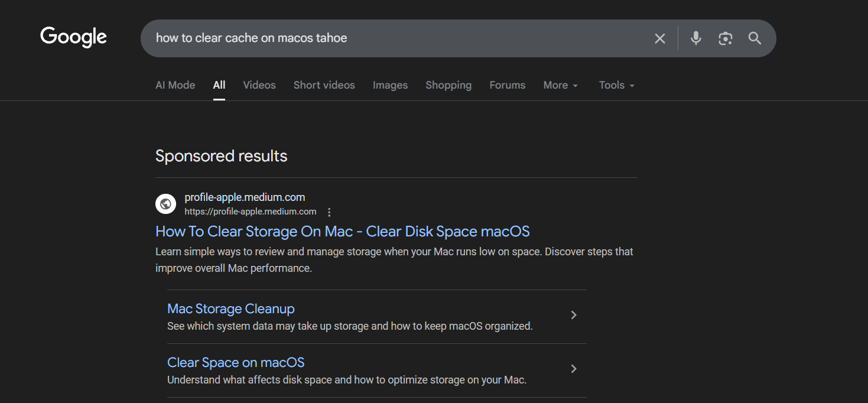Select the Videos tab
This screenshot has height=403, width=868.
(x=259, y=85)
